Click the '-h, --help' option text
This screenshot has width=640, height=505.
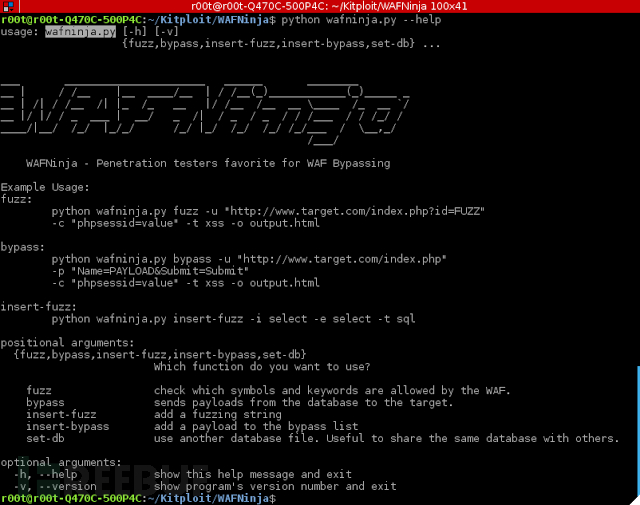coord(45,474)
